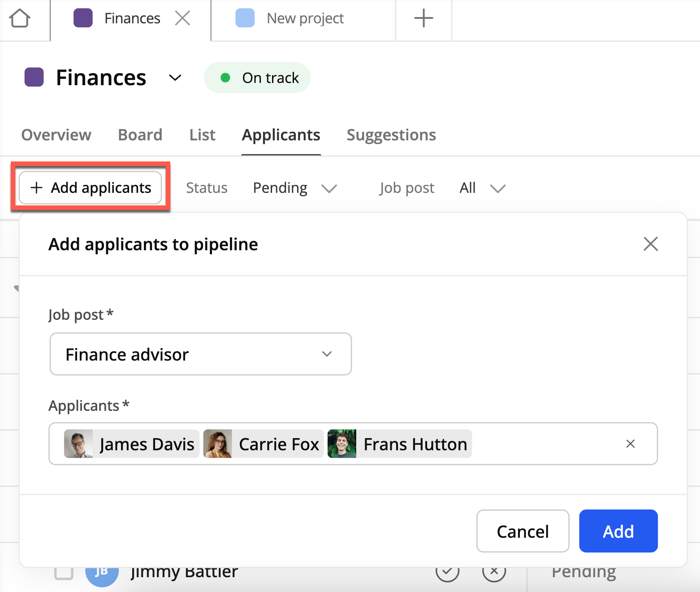
Task: Click the purple Finances color swatch in the header
Action: [x=34, y=77]
